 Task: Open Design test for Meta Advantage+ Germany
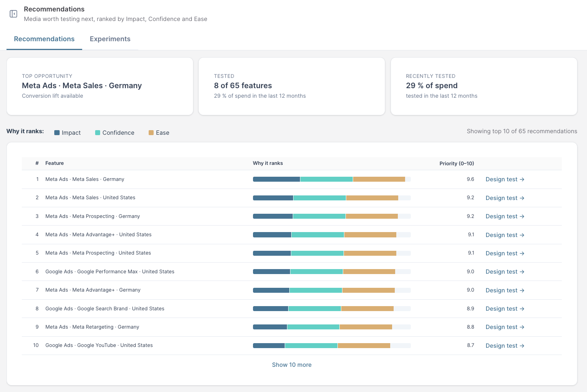(x=505, y=290)
